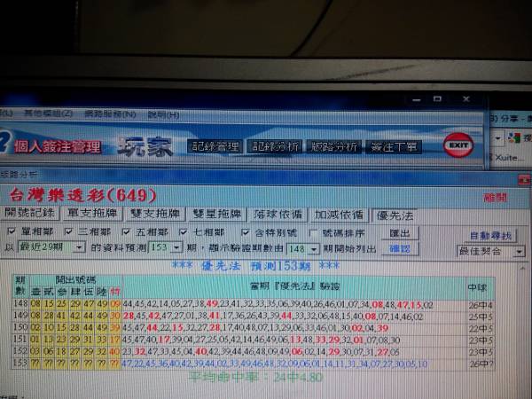
Task: Open the 版路分析 section
Action: click(333, 147)
